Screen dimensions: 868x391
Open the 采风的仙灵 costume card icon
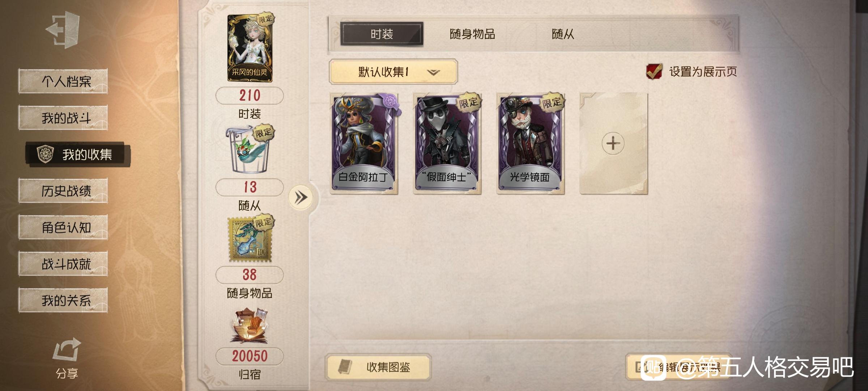point(251,47)
